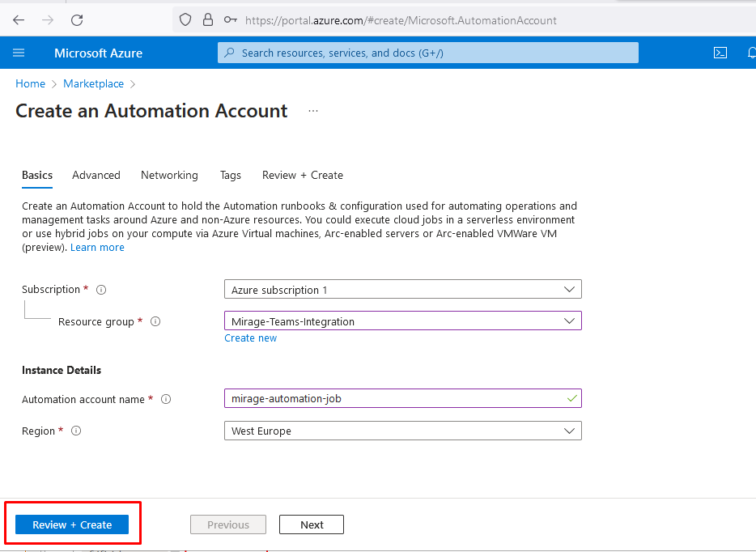
Task: Click the blue Review + Create button
Action: pyautogui.click(x=72, y=524)
